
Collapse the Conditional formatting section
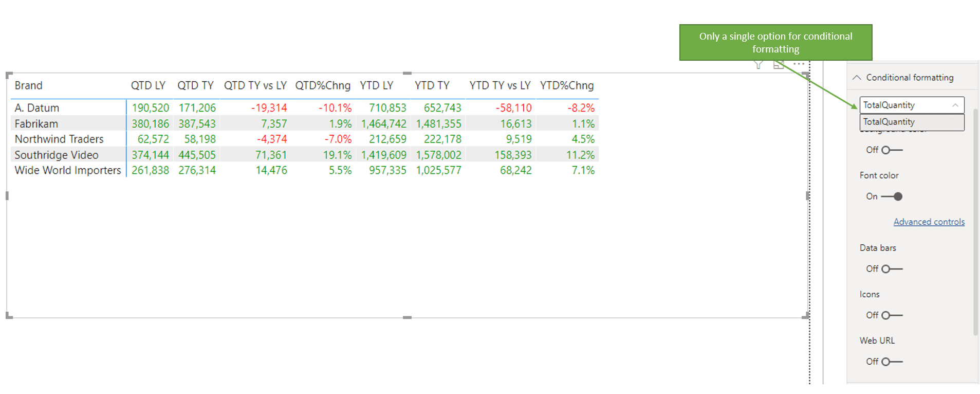pyautogui.click(x=857, y=78)
